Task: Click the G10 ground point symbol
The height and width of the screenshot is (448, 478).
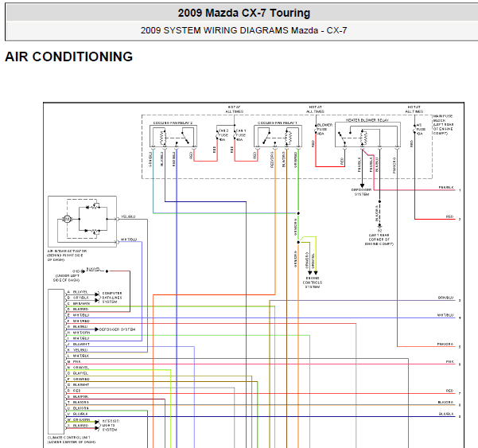Action: [x=83, y=271]
